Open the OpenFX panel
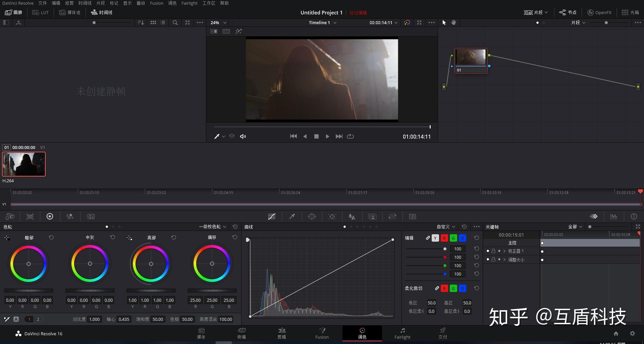The image size is (644, 344). (x=599, y=12)
